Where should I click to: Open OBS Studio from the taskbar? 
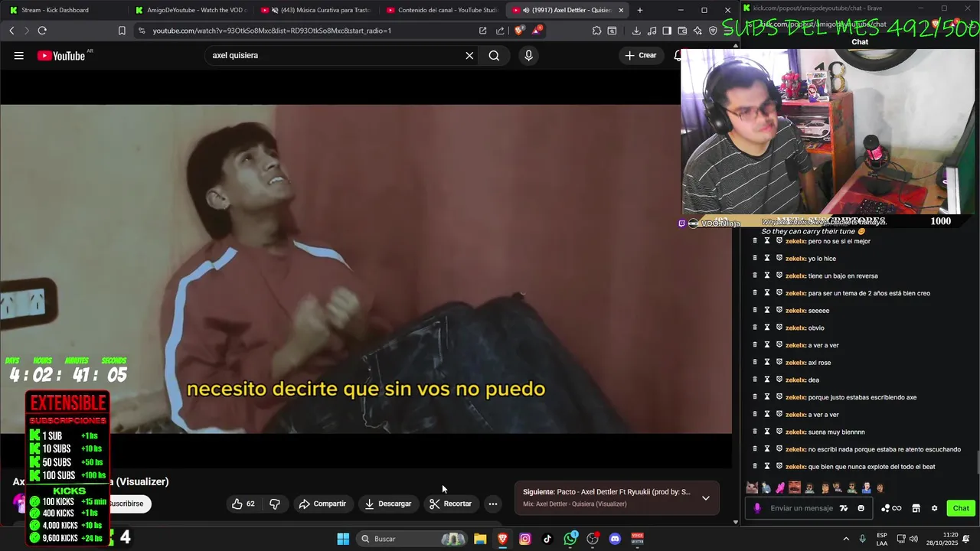click(x=593, y=539)
